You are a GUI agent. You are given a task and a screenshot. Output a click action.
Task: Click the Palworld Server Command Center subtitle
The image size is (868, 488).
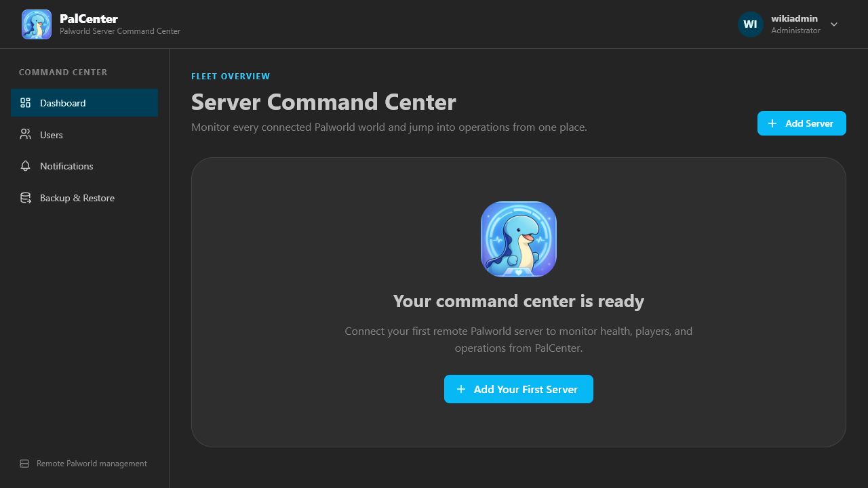(x=120, y=31)
